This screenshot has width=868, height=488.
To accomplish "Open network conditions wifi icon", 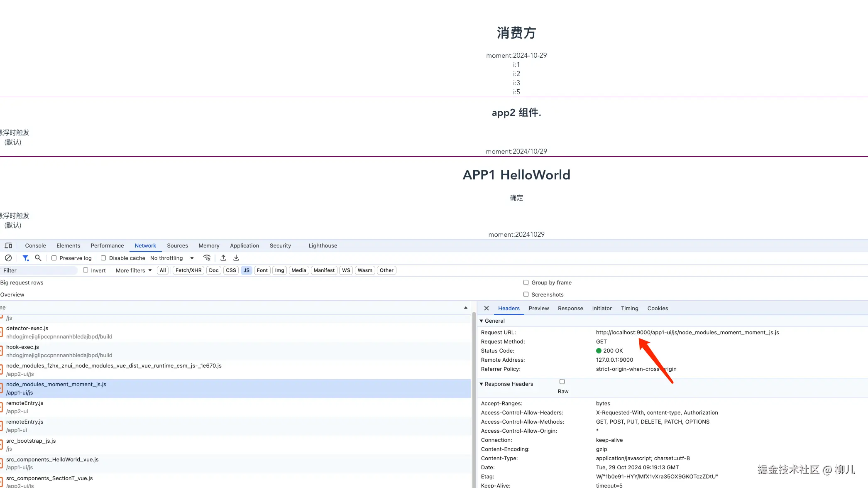I will tap(207, 258).
